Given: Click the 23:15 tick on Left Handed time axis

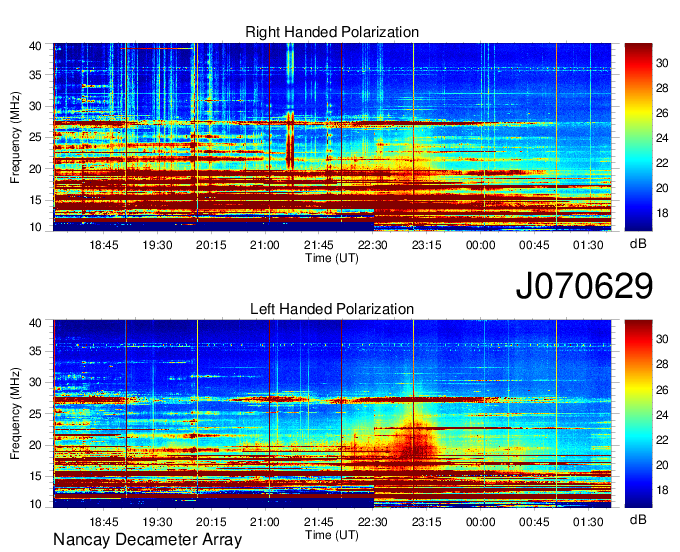Looking at the screenshot, I should [427, 522].
